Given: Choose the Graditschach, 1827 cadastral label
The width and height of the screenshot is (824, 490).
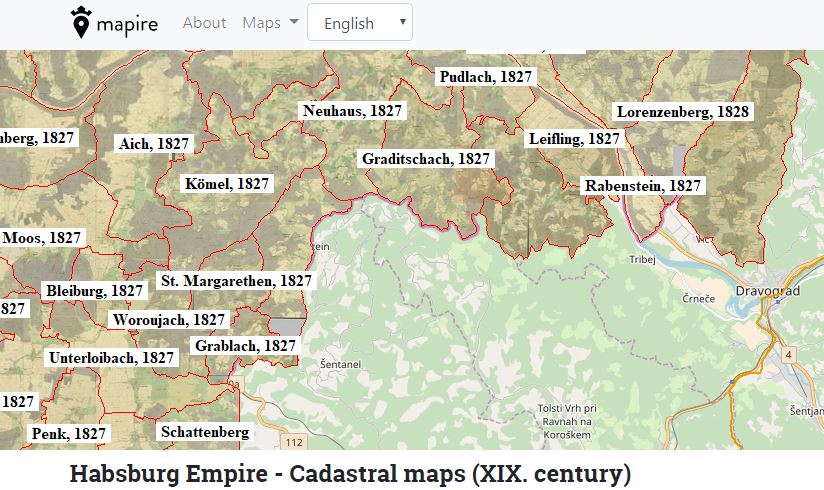Looking at the screenshot, I should (426, 158).
